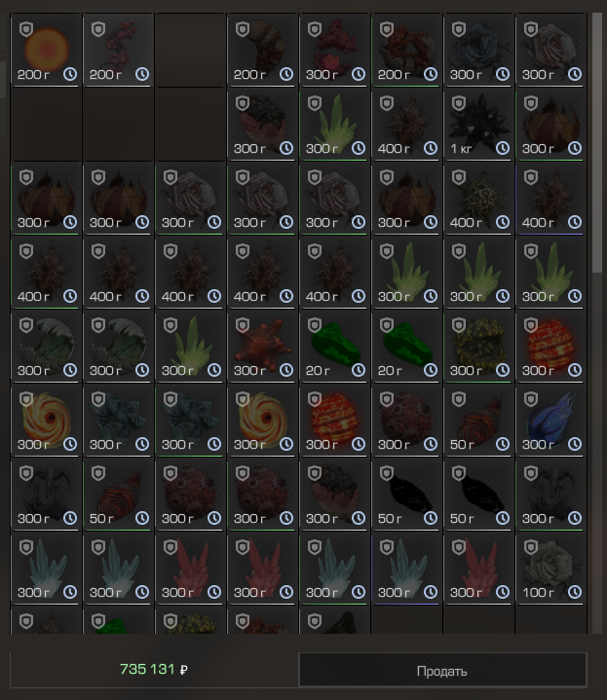Click the shield icon on the blue flame artifact
607x700 pixels.
[531, 399]
